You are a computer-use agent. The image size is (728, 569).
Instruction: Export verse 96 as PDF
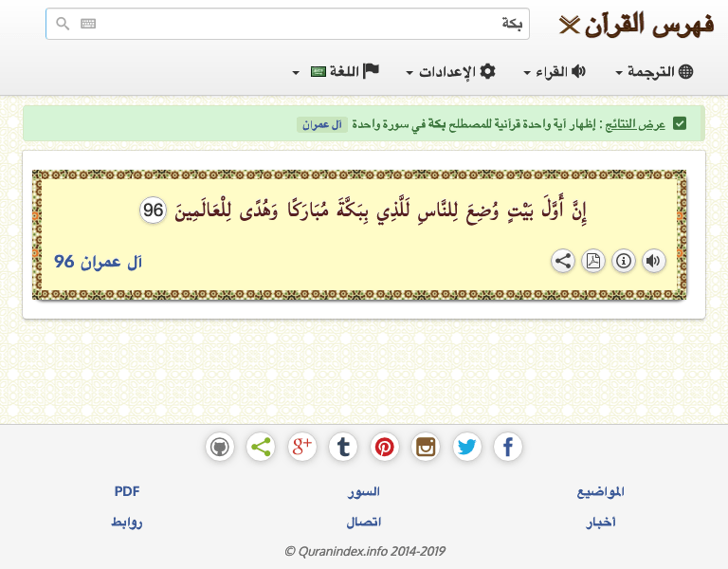593,261
